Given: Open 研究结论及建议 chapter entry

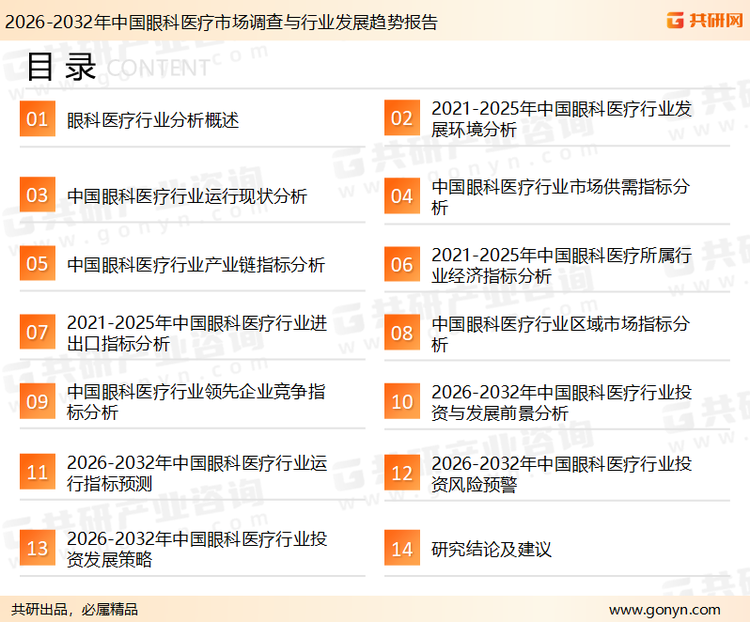Looking at the screenshot, I should click(x=491, y=549).
